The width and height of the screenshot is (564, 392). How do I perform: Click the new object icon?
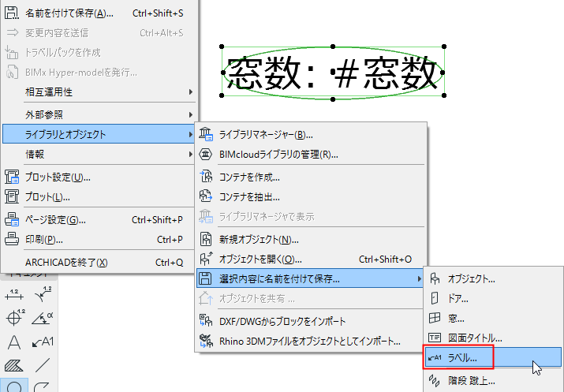[206, 239]
